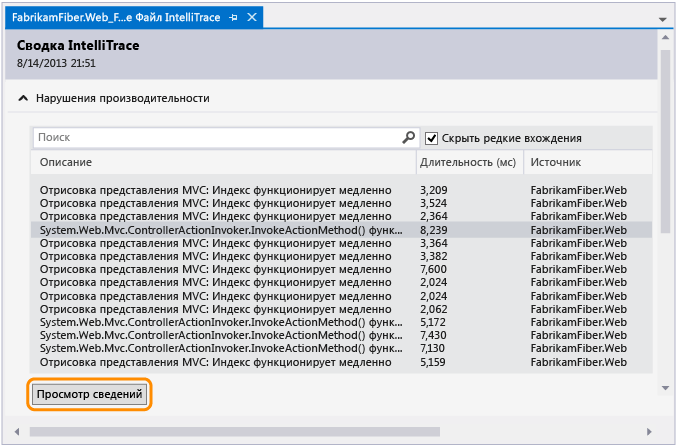Collapse the Нарушения производительности section
Viewport: 676px width, 445px height.
coord(23,98)
